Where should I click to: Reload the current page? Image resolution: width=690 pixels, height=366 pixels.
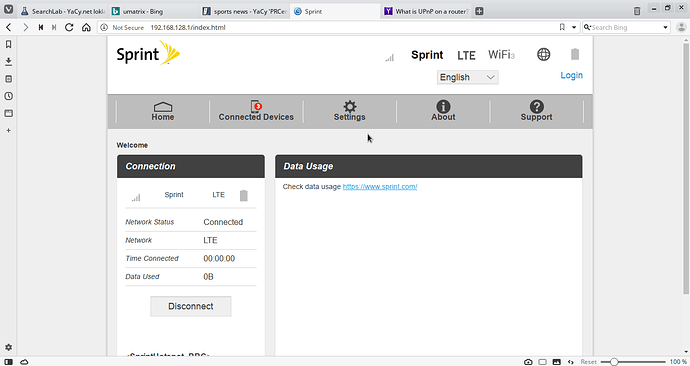69,27
